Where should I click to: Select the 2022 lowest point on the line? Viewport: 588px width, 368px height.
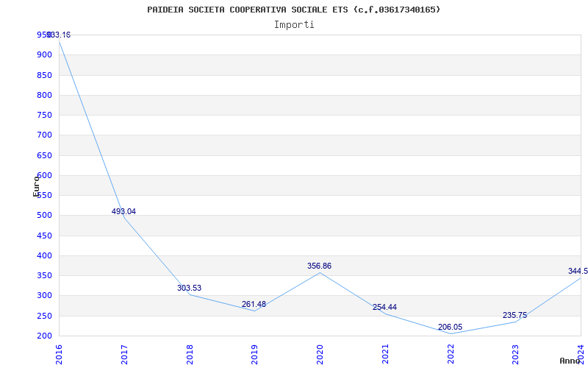(451, 333)
